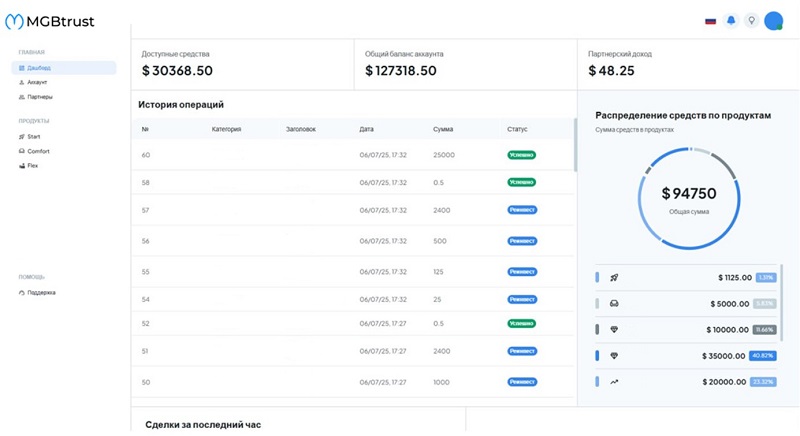Open the Flex product page
The height and width of the screenshot is (436, 800).
(32, 166)
